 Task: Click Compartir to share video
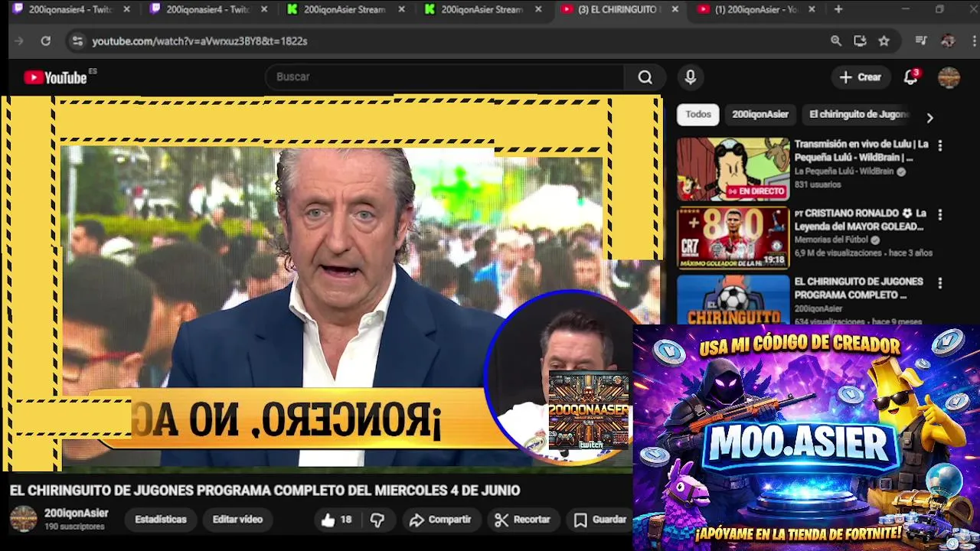440,520
